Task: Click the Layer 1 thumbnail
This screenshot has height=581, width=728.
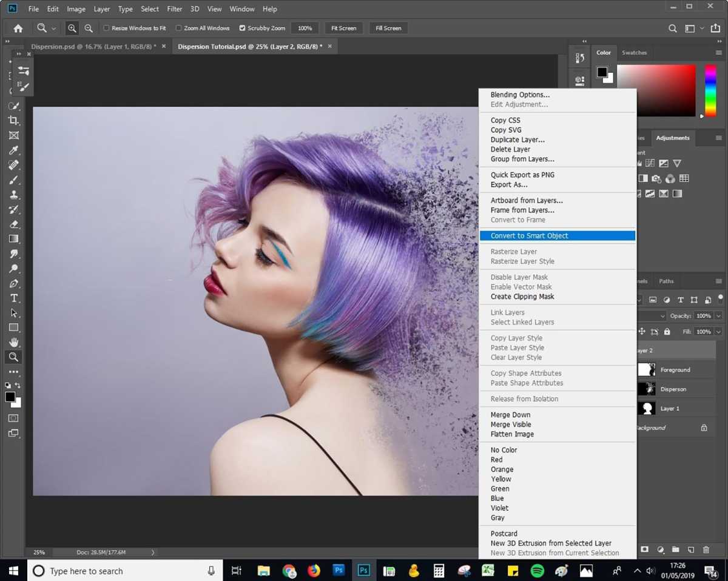Action: (x=647, y=408)
